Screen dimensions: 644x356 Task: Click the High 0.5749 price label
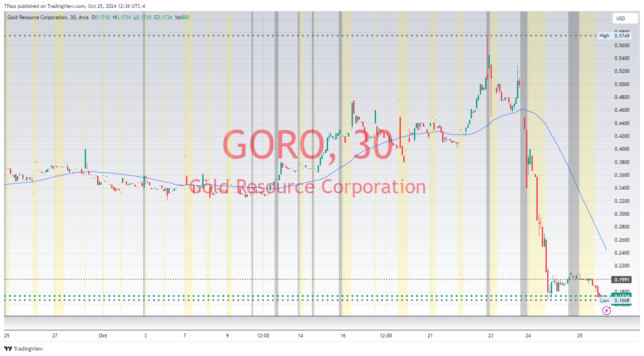pos(615,36)
